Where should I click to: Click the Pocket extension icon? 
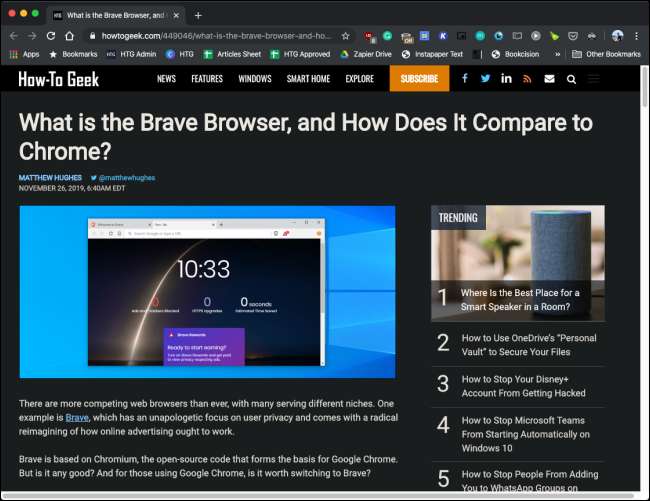pos(573,35)
